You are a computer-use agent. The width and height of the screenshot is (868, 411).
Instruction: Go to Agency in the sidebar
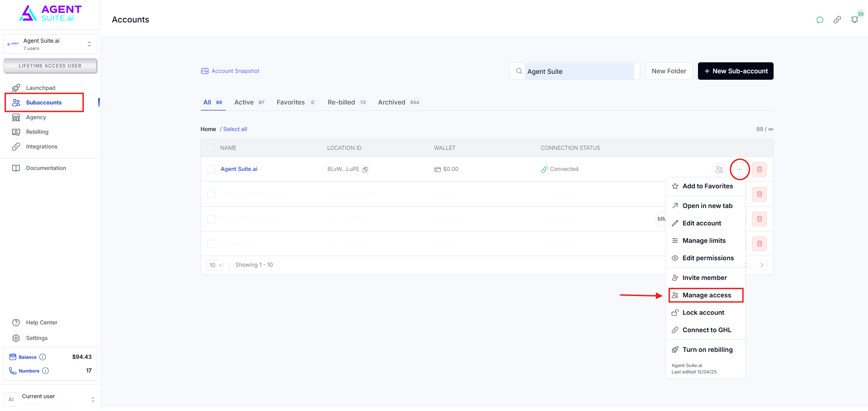click(x=36, y=117)
